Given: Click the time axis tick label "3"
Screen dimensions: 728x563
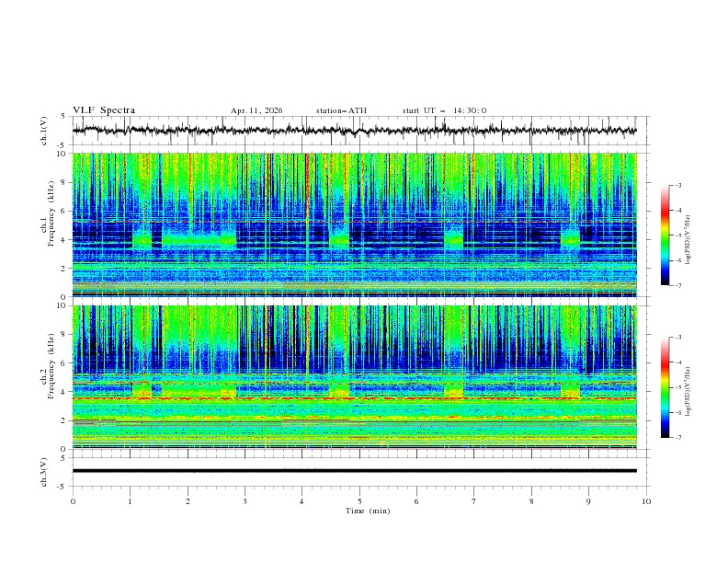Looking at the screenshot, I should tap(245, 501).
